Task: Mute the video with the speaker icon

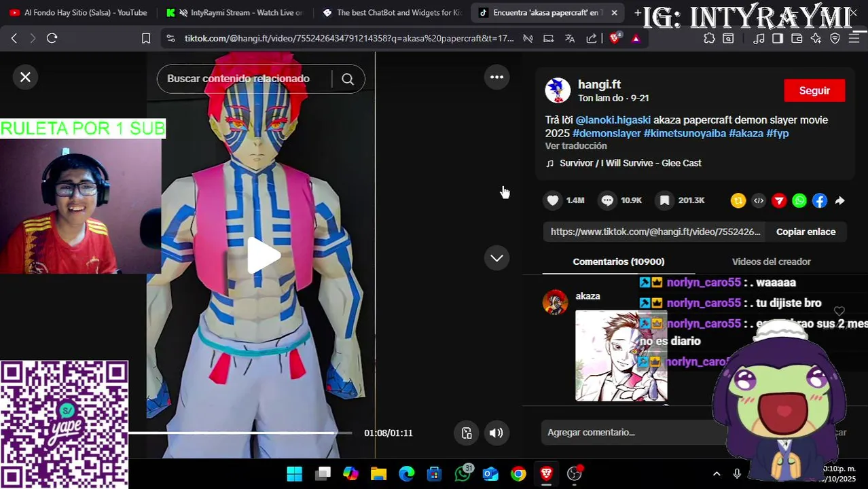Action: point(496,433)
